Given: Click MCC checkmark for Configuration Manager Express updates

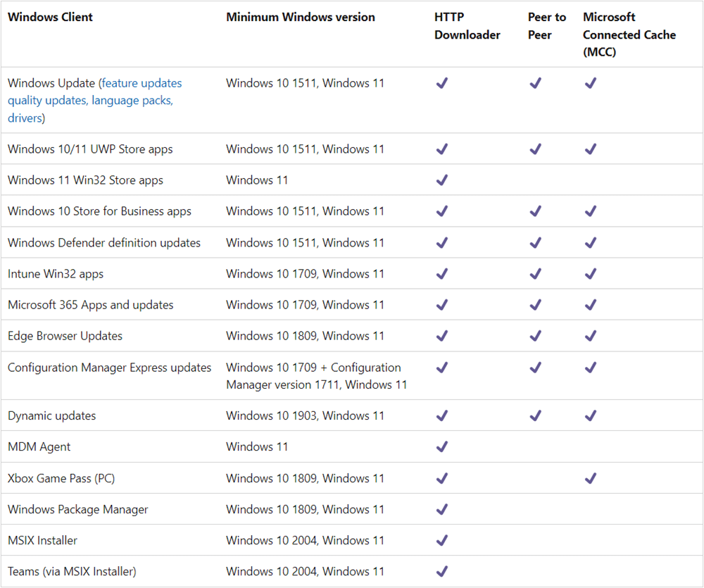Looking at the screenshot, I should coord(591,368).
